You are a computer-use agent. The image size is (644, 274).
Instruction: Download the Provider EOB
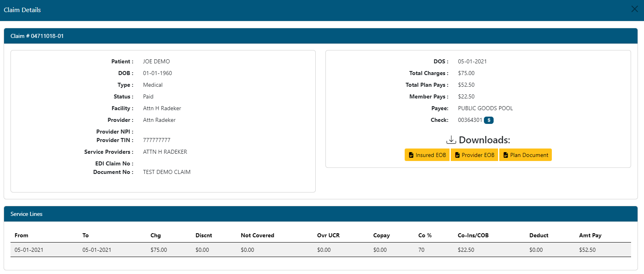(x=474, y=155)
